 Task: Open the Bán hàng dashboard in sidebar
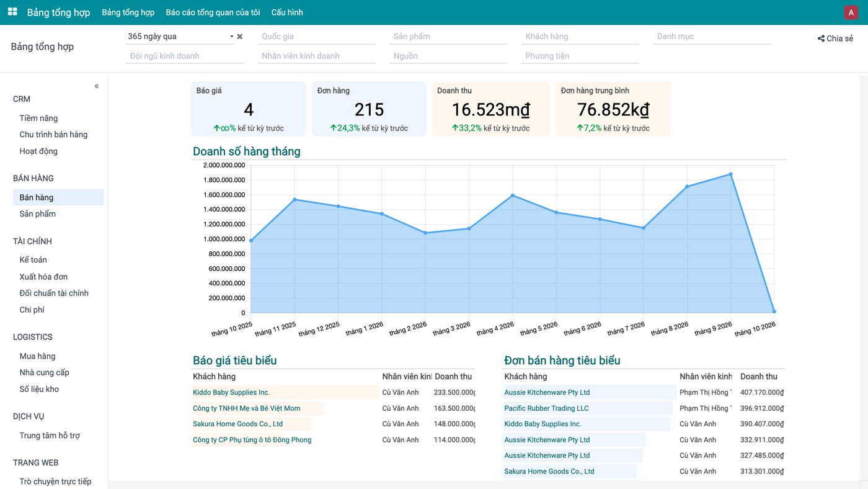click(x=58, y=197)
